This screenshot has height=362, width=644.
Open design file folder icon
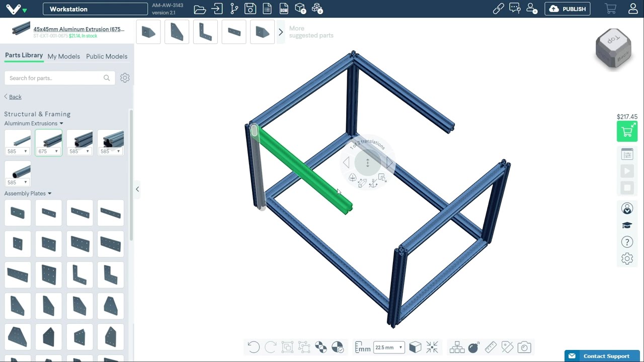click(x=200, y=9)
